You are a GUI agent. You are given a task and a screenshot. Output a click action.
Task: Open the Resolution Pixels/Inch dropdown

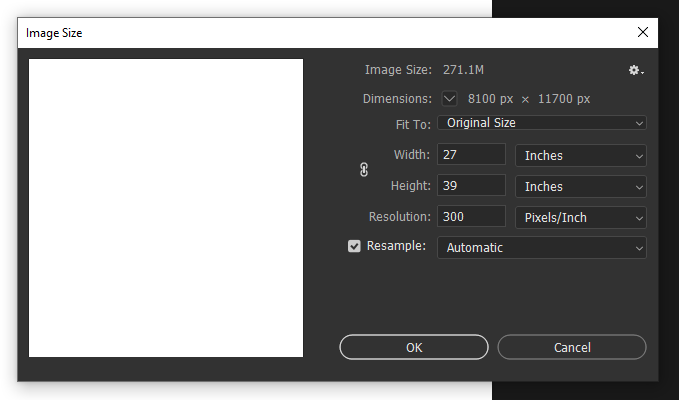581,217
